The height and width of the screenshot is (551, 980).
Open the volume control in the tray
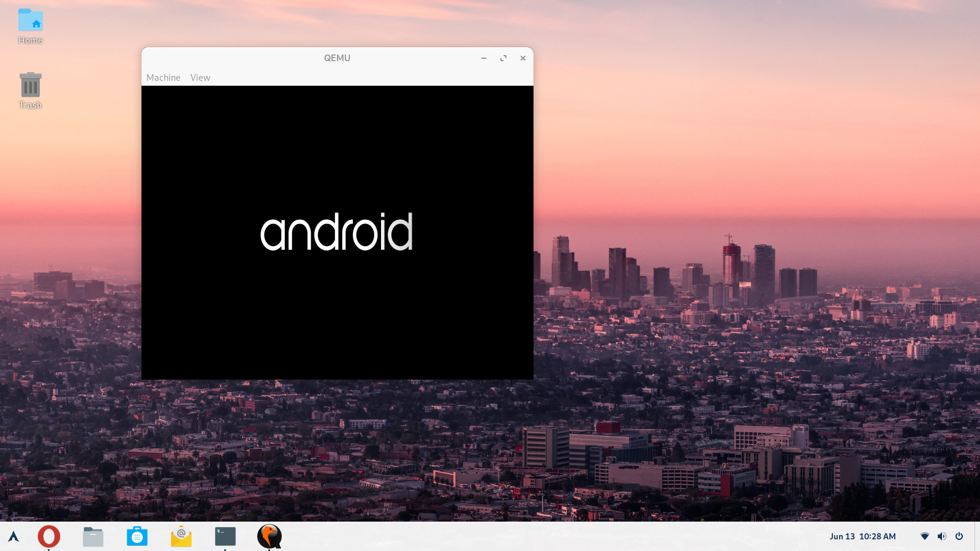tap(941, 536)
